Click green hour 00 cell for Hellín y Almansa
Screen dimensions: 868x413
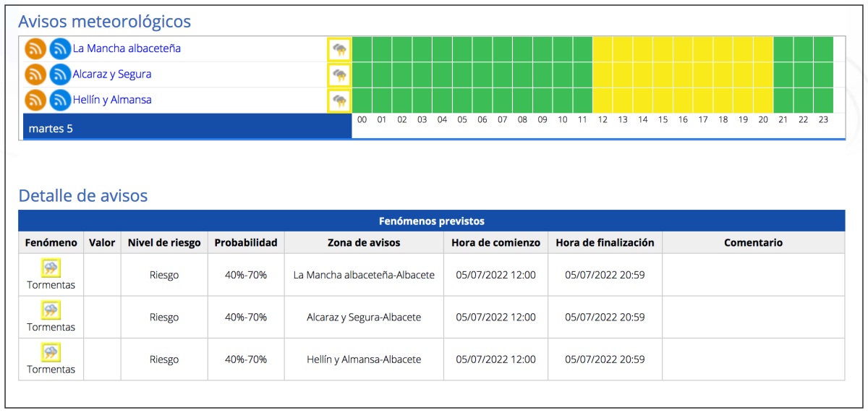point(362,100)
